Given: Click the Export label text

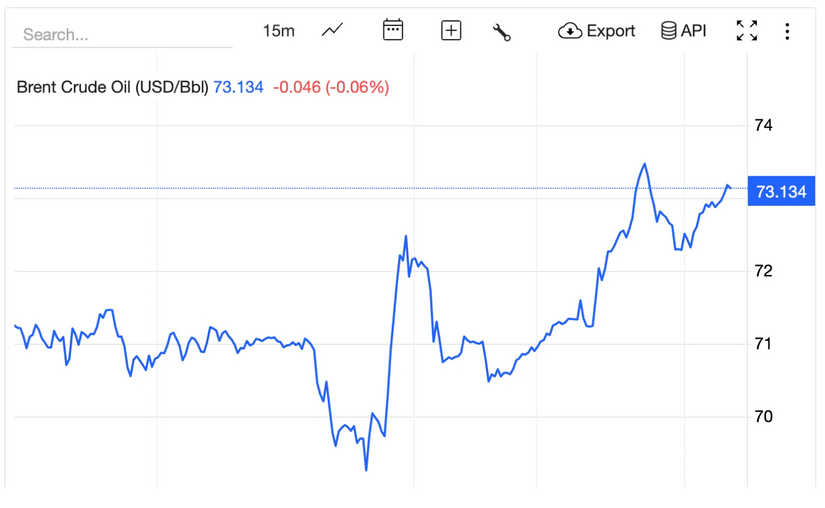Looking at the screenshot, I should [x=610, y=31].
